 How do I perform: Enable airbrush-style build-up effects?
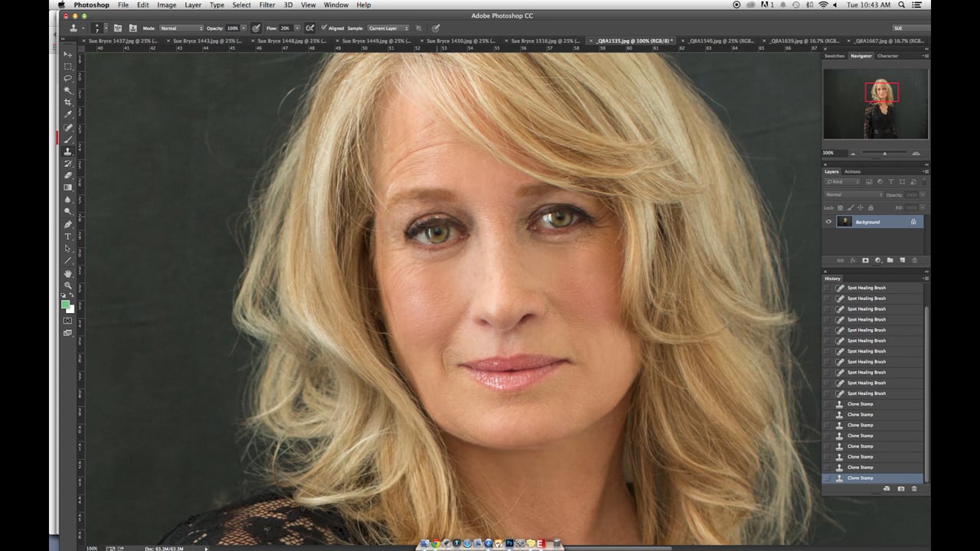pos(310,28)
